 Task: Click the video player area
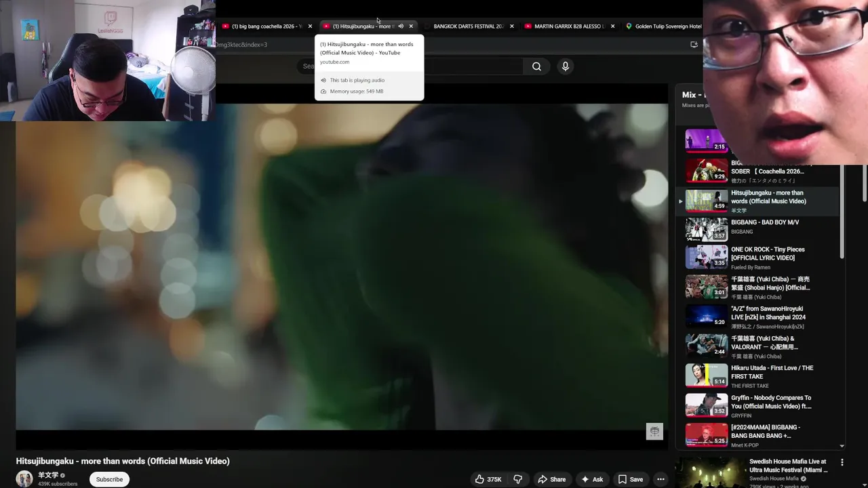pos(342,266)
